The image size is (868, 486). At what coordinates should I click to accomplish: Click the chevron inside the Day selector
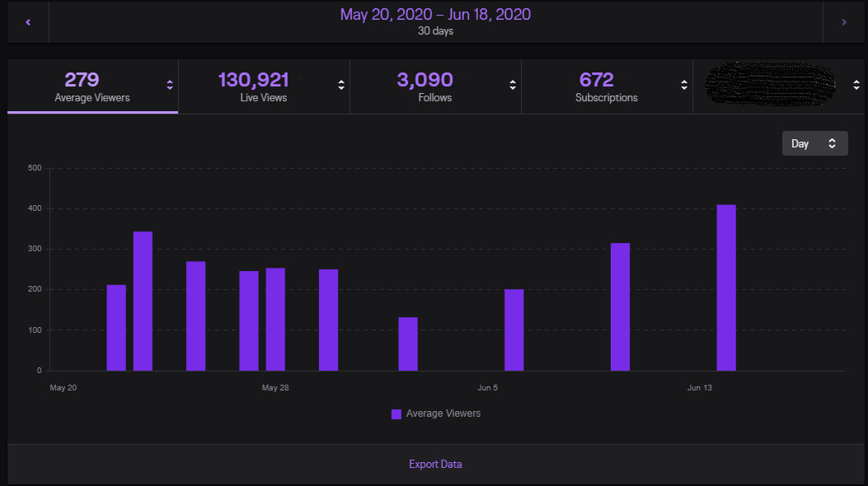pos(831,143)
